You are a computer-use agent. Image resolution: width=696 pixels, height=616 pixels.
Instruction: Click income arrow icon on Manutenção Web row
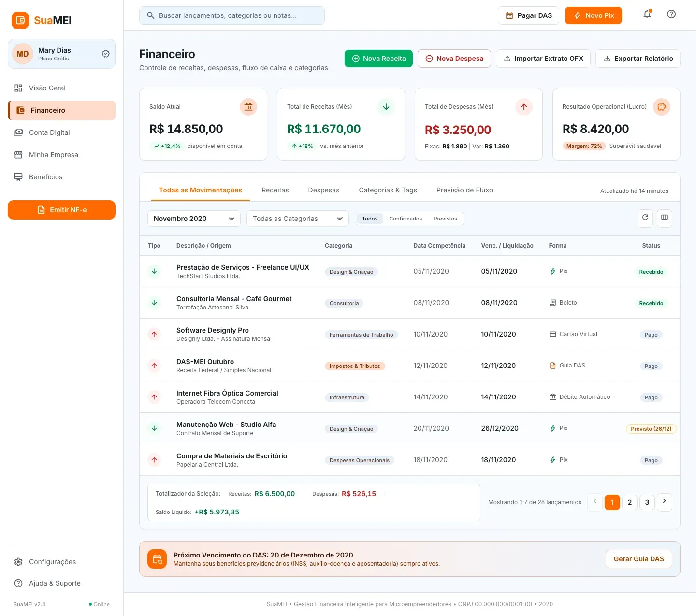pyautogui.click(x=154, y=428)
